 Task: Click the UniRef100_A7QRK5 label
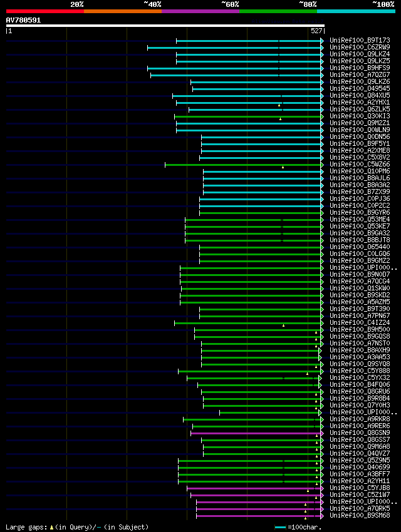point(360,509)
